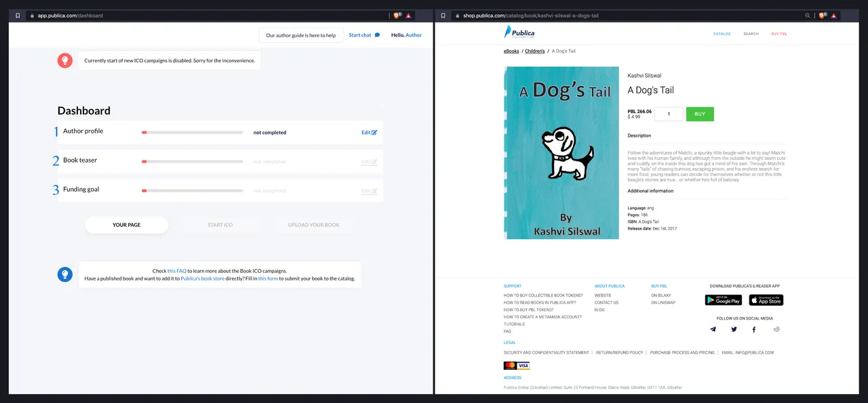The height and width of the screenshot is (403, 868).
Task: Click the lock icon in shop address bar
Action: 458,16
